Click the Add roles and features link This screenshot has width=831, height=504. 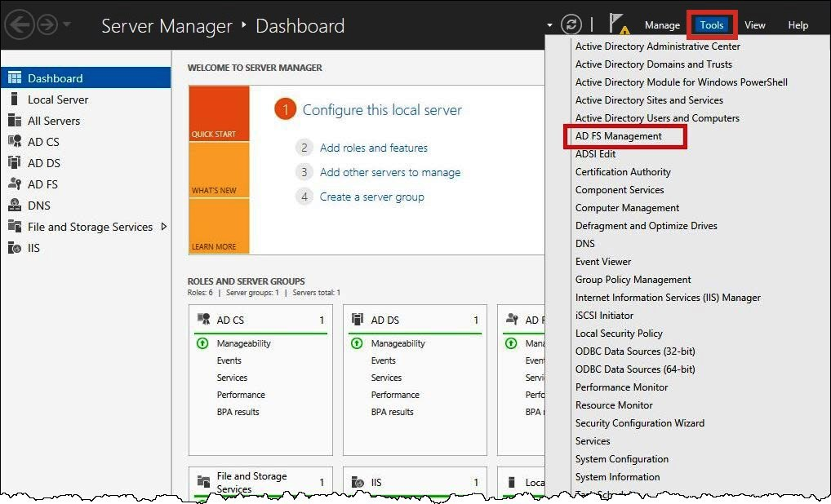click(374, 148)
